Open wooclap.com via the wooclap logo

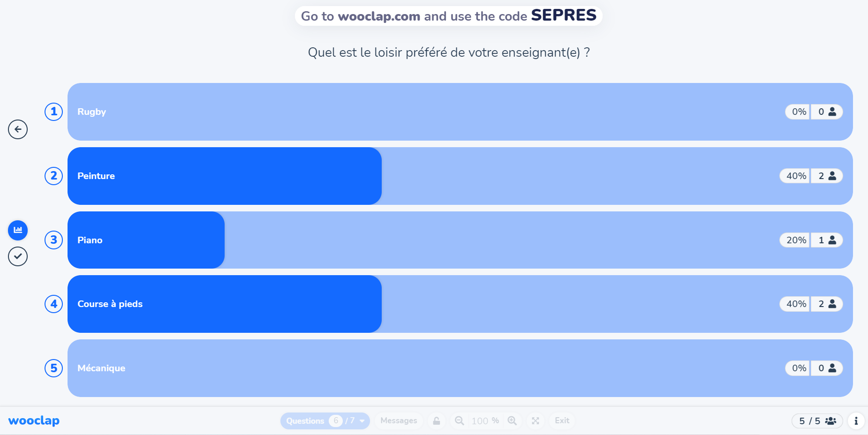(34, 420)
